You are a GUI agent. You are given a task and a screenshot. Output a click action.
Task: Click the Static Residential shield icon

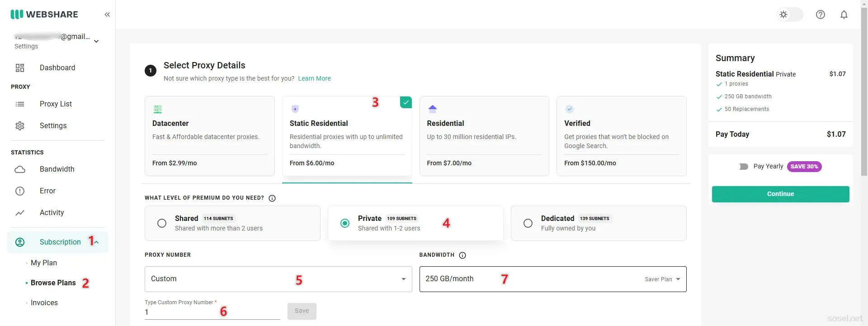(295, 109)
